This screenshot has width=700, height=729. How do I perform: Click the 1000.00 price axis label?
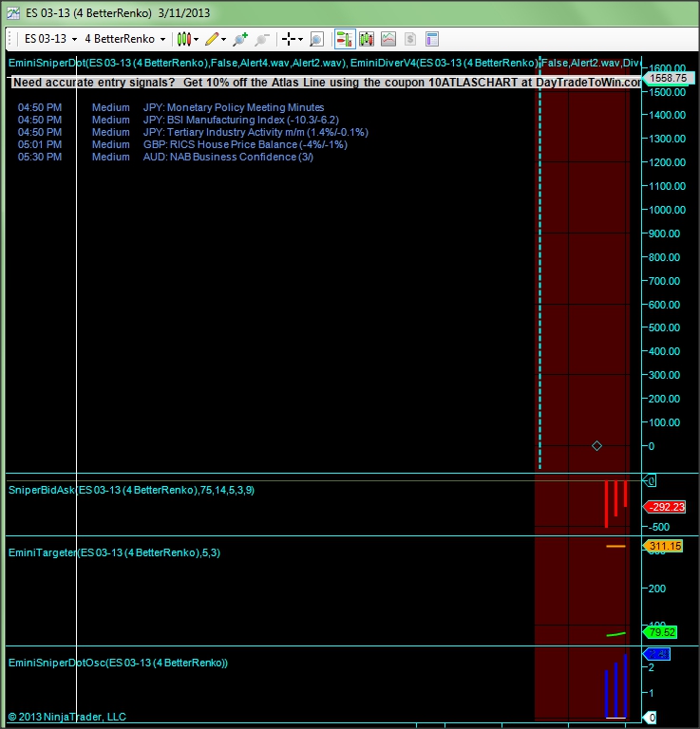point(667,210)
